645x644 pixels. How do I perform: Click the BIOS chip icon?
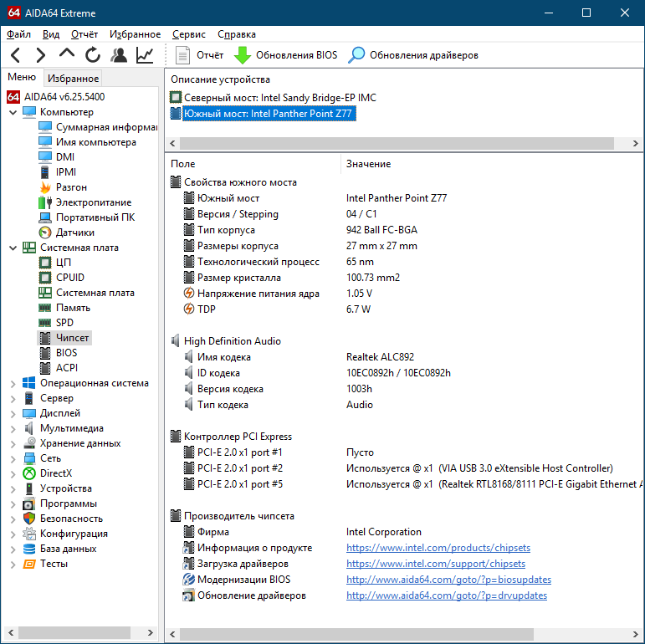click(45, 353)
